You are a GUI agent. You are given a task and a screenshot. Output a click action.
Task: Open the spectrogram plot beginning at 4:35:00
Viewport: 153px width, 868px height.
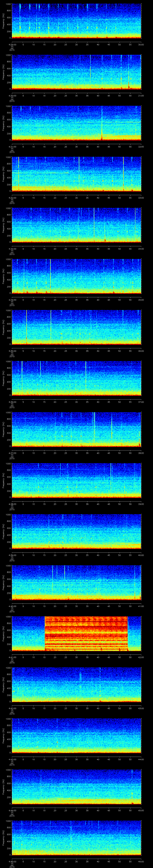(76, 327)
